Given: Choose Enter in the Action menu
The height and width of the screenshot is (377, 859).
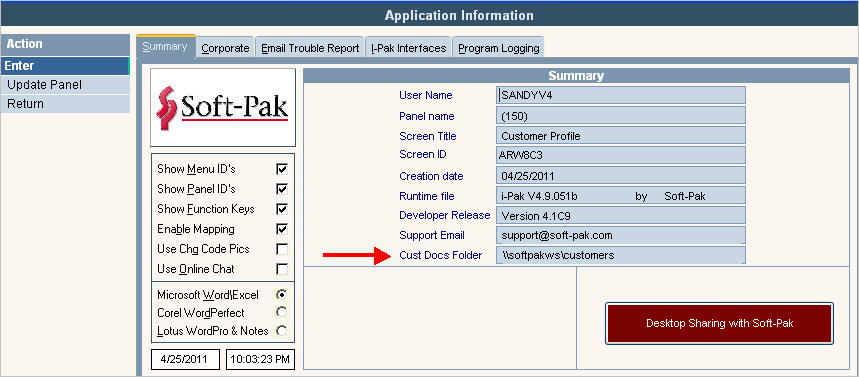Looking at the screenshot, I should point(65,66).
